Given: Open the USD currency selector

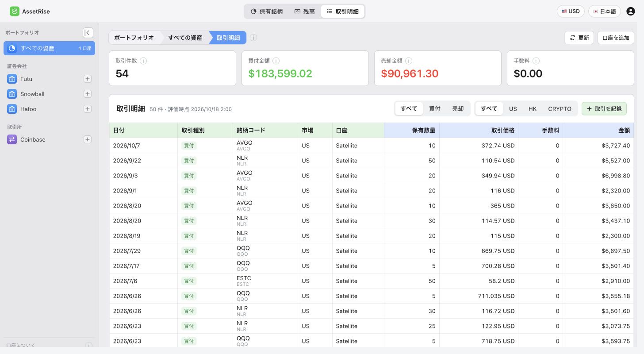Looking at the screenshot, I should (x=571, y=12).
